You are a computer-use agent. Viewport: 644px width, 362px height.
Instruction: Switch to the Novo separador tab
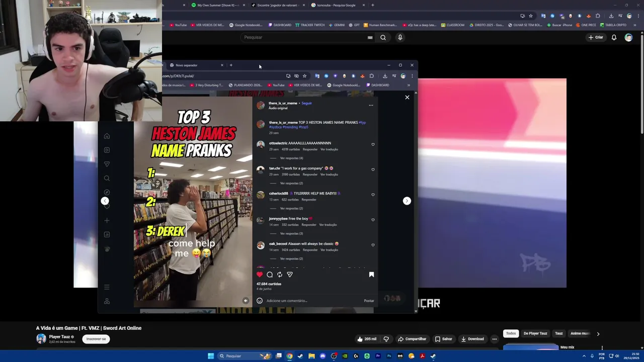pyautogui.click(x=195, y=65)
